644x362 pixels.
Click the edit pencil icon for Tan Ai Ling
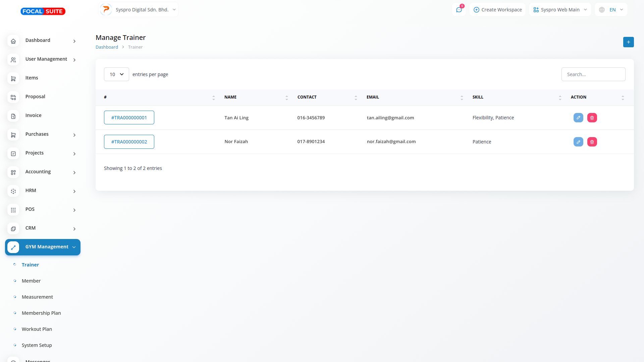tap(578, 118)
